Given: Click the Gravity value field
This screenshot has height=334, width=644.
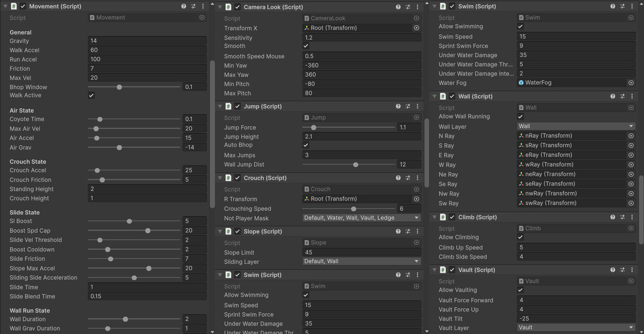Looking at the screenshot, I should [147, 41].
